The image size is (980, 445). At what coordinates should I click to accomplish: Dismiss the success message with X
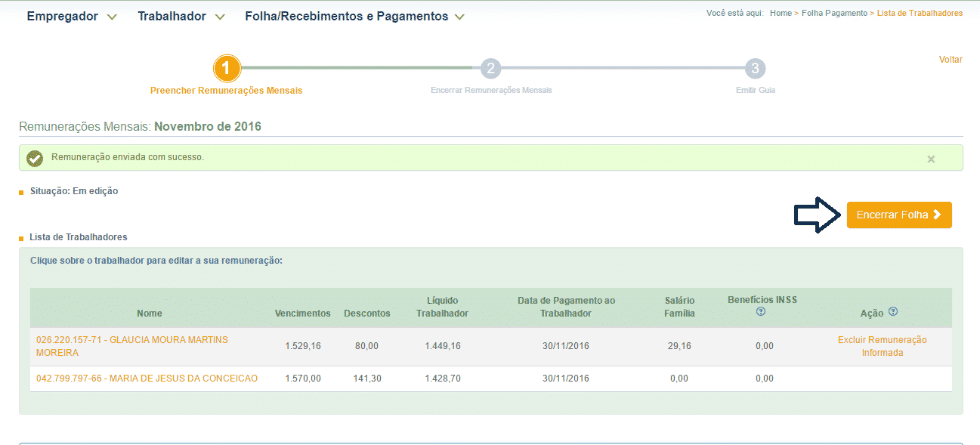(x=931, y=159)
